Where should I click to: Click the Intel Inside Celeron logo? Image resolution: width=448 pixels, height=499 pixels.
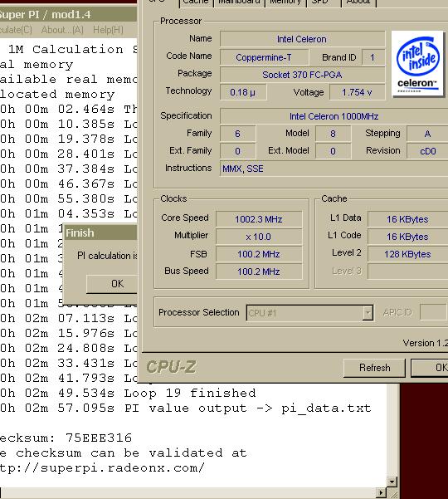coord(418,64)
